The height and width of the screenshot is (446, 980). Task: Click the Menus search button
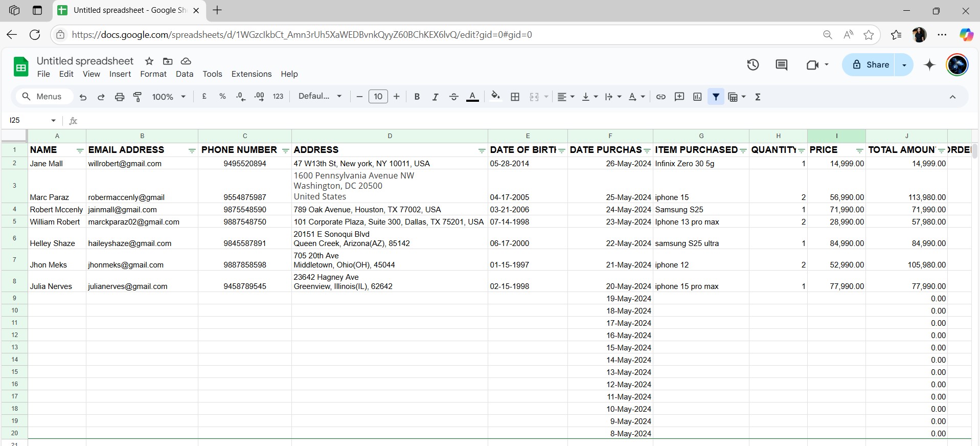42,97
